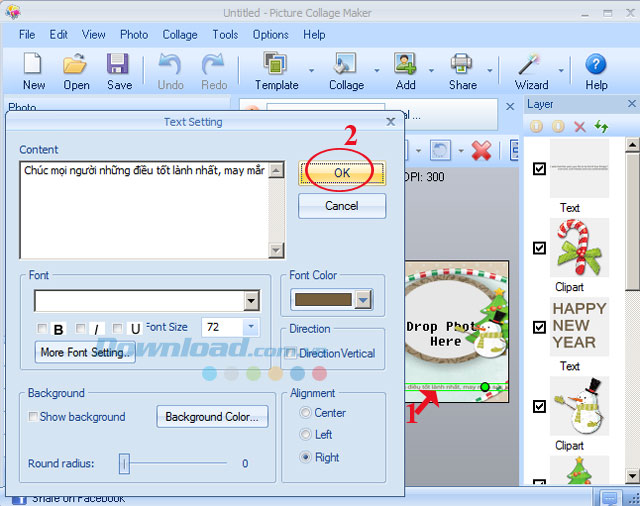Expand the Share dropdown arrow
The width and height of the screenshot is (640, 506).
click(x=489, y=71)
